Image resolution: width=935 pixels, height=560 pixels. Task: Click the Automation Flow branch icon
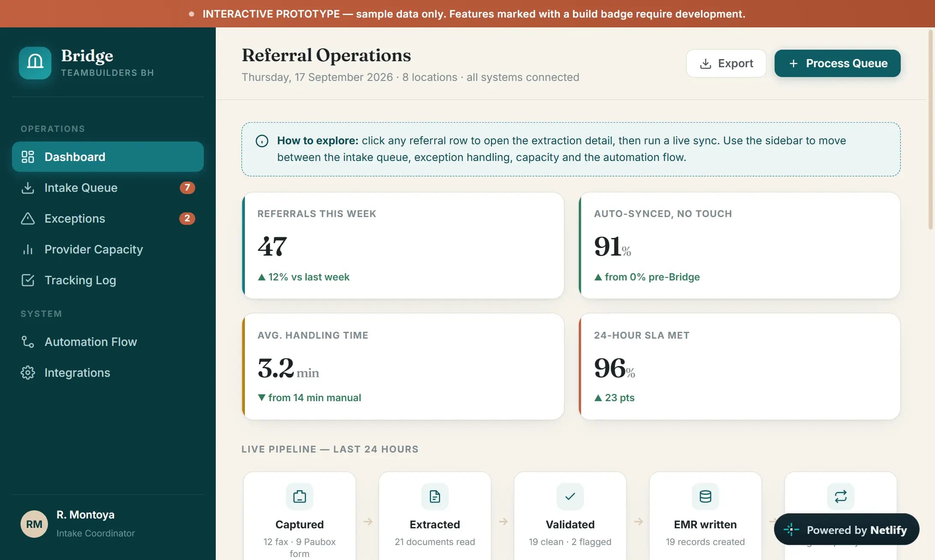28,342
